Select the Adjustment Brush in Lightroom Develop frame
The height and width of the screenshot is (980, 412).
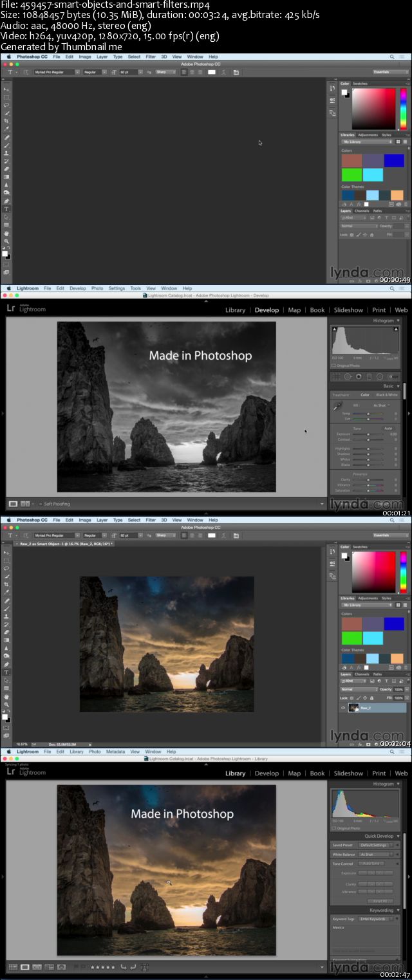tap(393, 376)
